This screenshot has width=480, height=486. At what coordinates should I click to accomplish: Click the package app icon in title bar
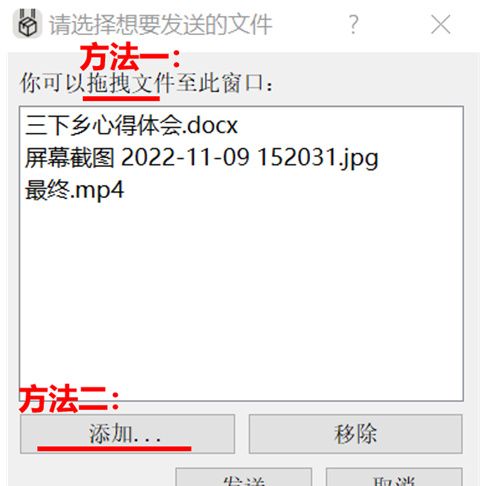27,24
